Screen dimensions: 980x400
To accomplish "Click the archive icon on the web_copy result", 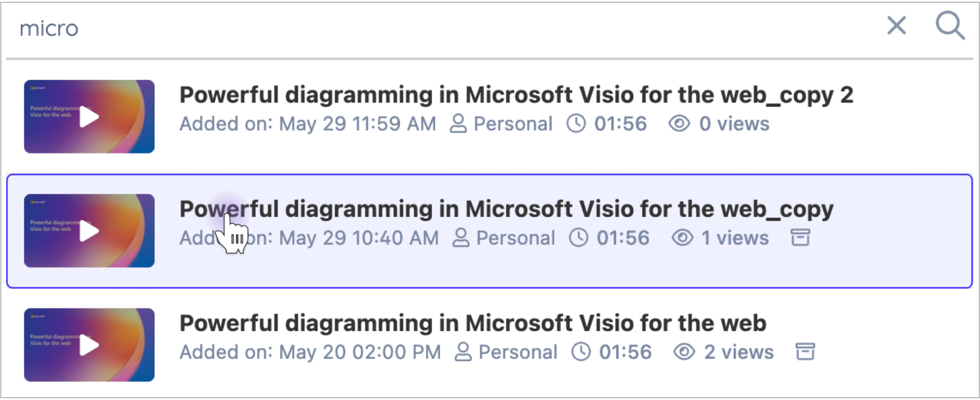I will 800,237.
